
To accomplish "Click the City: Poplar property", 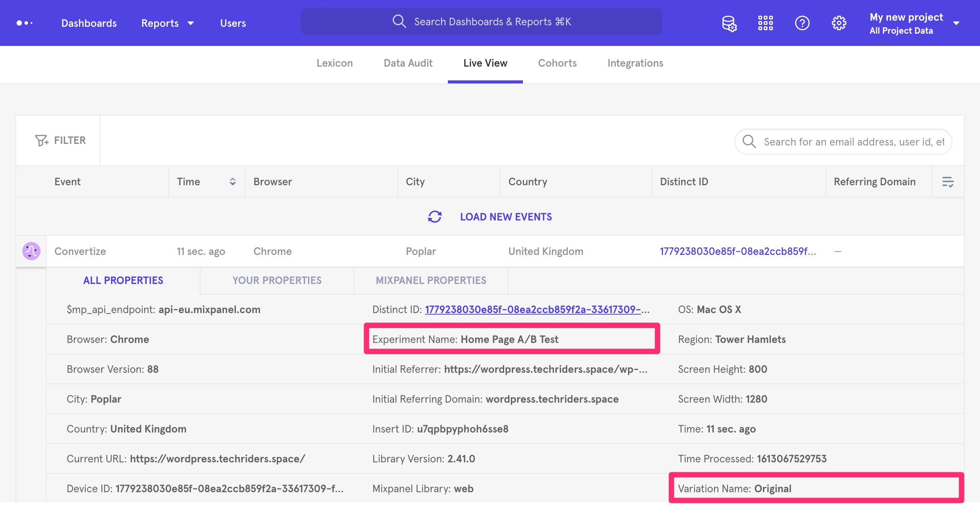I will [x=94, y=399].
